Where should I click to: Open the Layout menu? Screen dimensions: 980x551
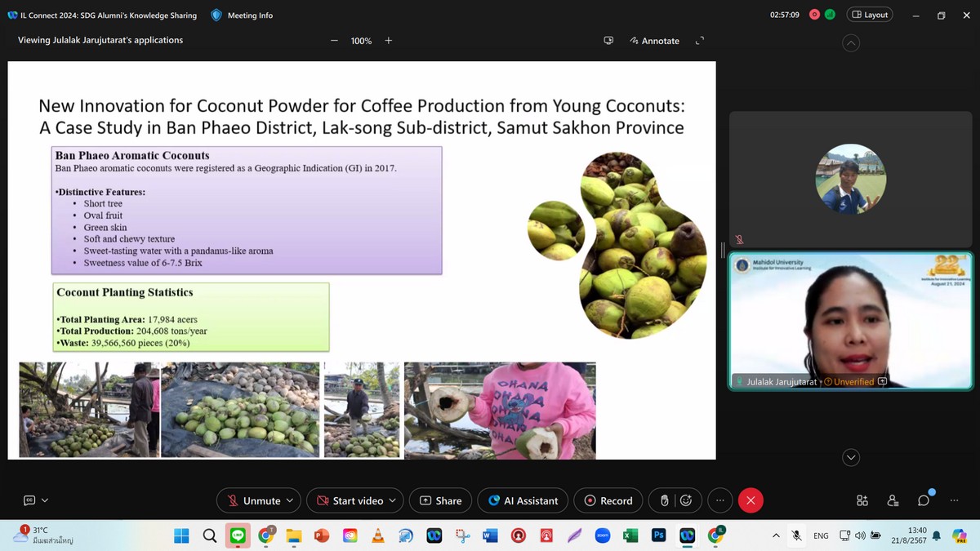(869, 15)
